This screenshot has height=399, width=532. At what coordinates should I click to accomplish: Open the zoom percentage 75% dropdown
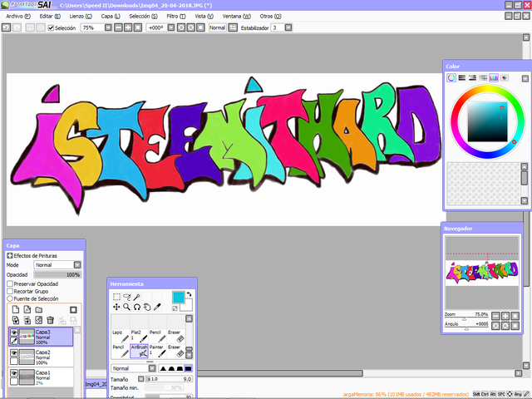coord(109,27)
